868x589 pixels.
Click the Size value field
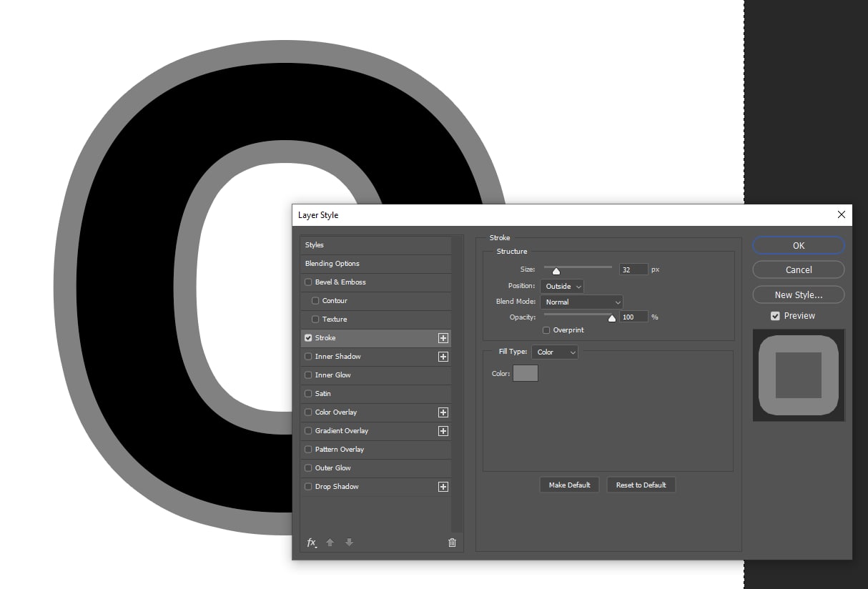click(633, 269)
